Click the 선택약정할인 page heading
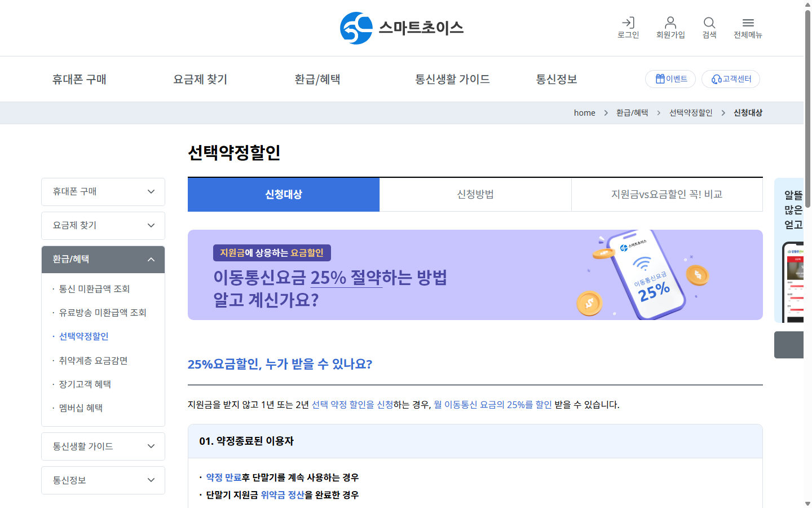 click(x=234, y=152)
